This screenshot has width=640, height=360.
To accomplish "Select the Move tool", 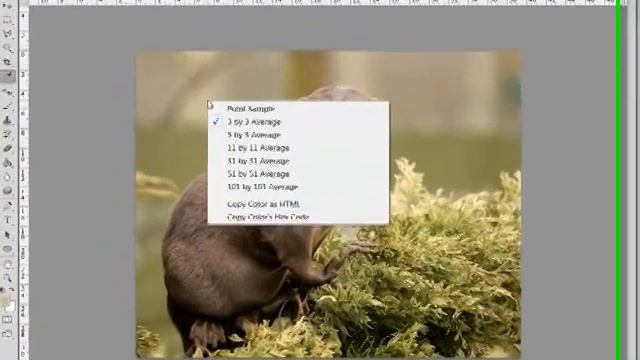I will [x=7, y=6].
